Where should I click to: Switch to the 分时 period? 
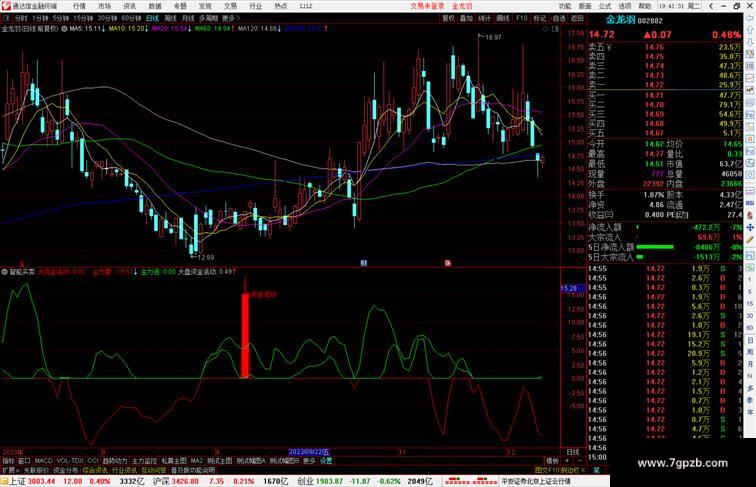click(x=21, y=18)
